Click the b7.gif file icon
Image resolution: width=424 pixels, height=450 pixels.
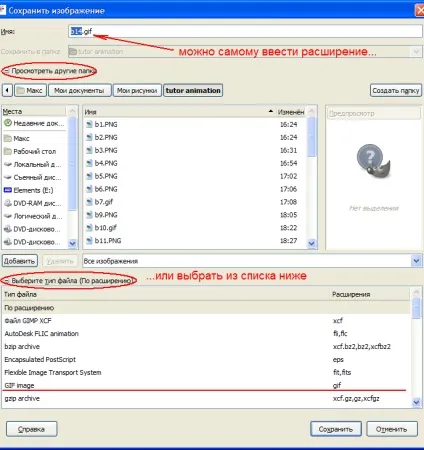pyautogui.click(x=89, y=202)
